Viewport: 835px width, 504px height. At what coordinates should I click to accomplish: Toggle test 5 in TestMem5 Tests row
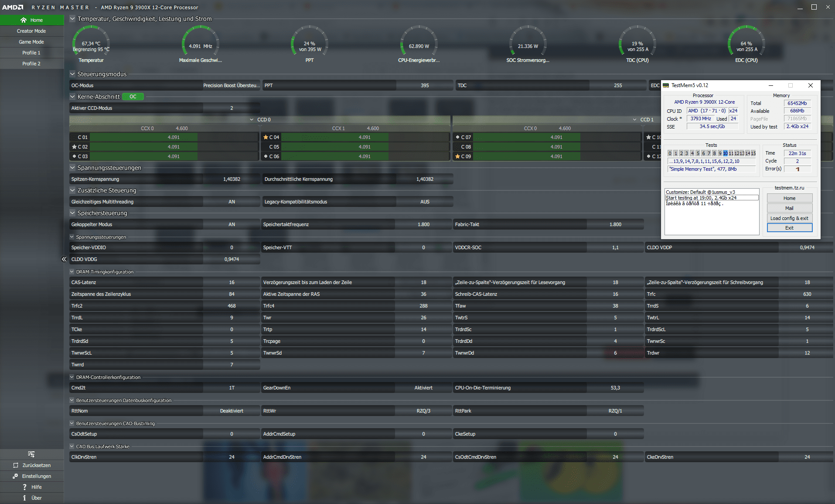698,153
